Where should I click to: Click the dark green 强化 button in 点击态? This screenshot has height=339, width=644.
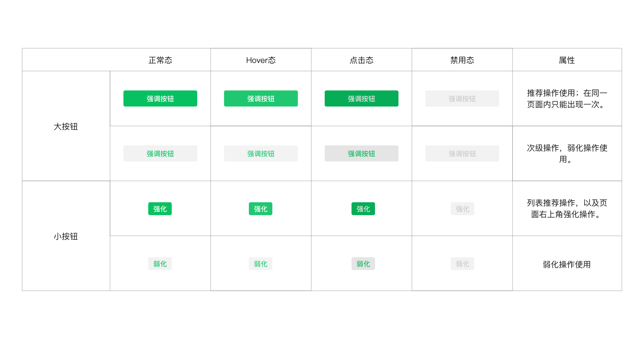coord(363,208)
